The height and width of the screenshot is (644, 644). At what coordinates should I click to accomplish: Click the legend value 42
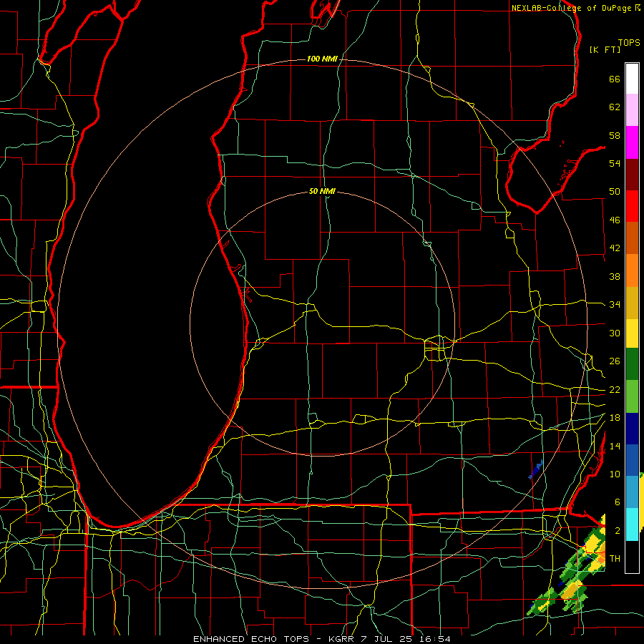(x=615, y=248)
